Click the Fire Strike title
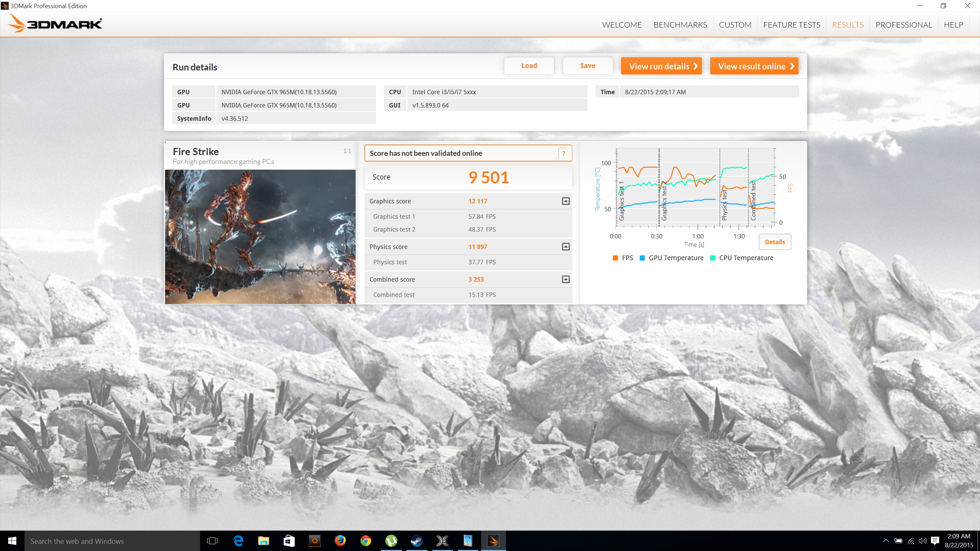This screenshot has height=551, width=980. 196,152
